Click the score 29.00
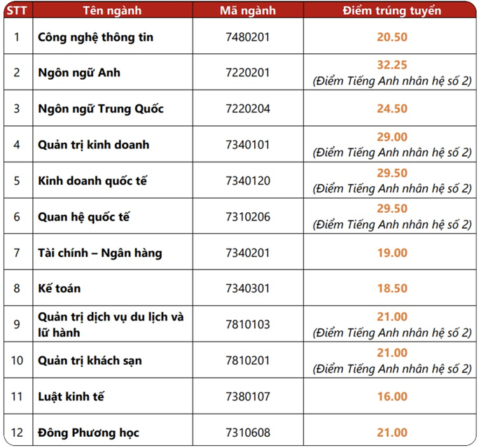479x448 pixels. point(392,136)
